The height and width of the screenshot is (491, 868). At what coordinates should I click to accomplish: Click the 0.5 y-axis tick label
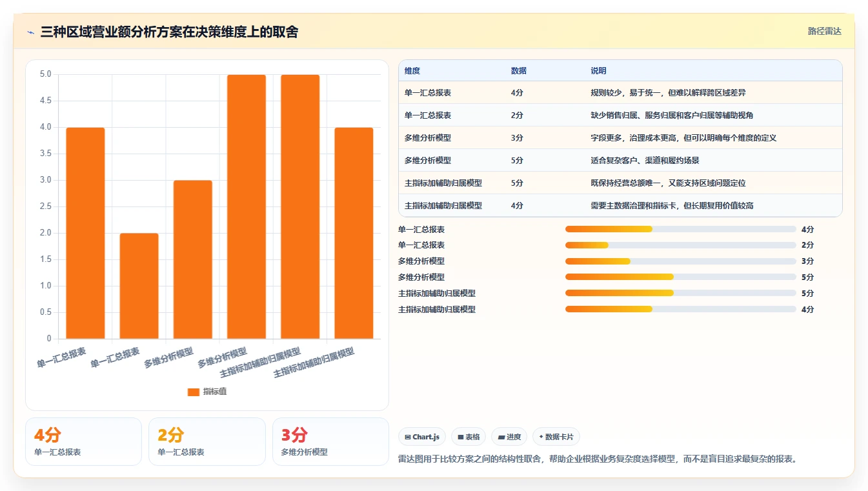(x=45, y=312)
